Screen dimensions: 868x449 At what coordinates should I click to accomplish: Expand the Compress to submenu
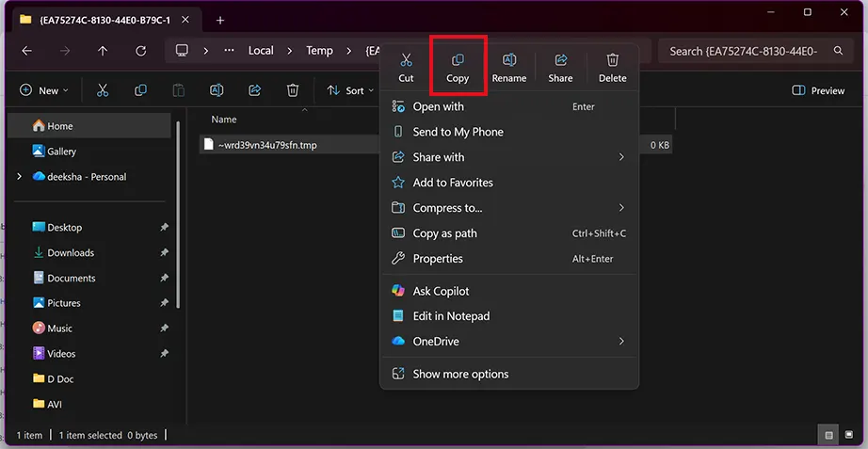click(508, 208)
